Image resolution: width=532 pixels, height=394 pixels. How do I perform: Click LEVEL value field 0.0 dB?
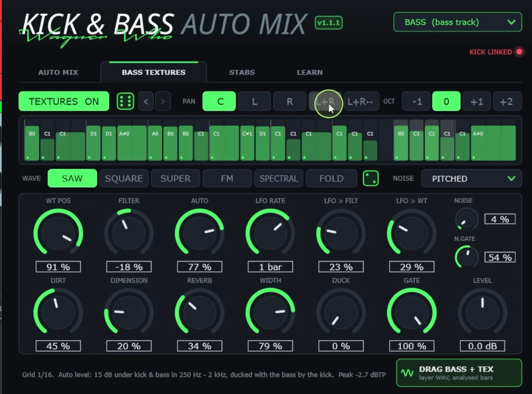(x=482, y=346)
